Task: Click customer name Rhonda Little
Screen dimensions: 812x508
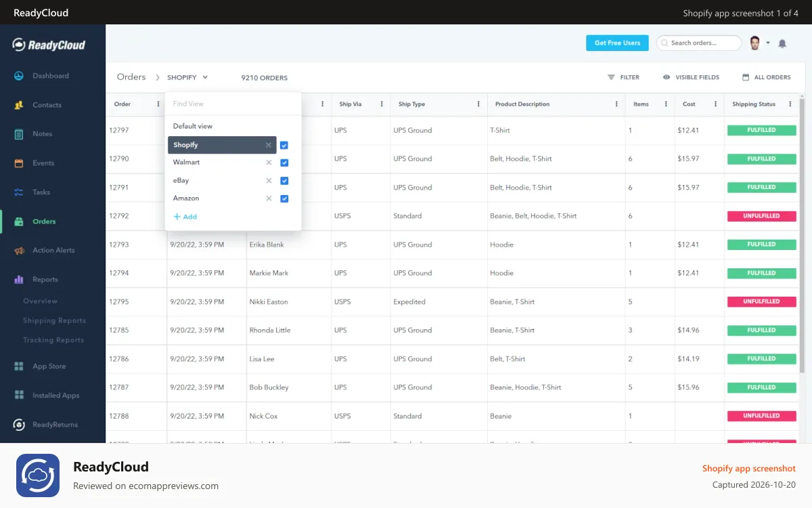Action: pos(270,331)
